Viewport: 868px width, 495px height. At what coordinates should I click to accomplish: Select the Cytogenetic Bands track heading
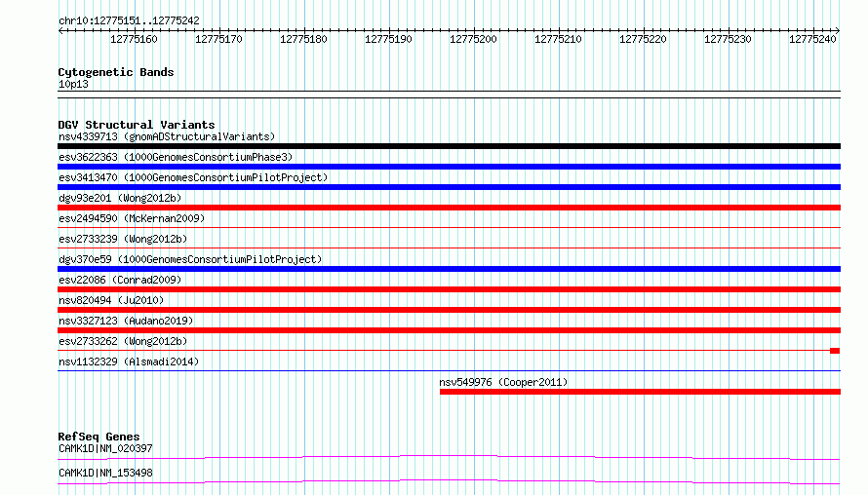click(x=116, y=72)
